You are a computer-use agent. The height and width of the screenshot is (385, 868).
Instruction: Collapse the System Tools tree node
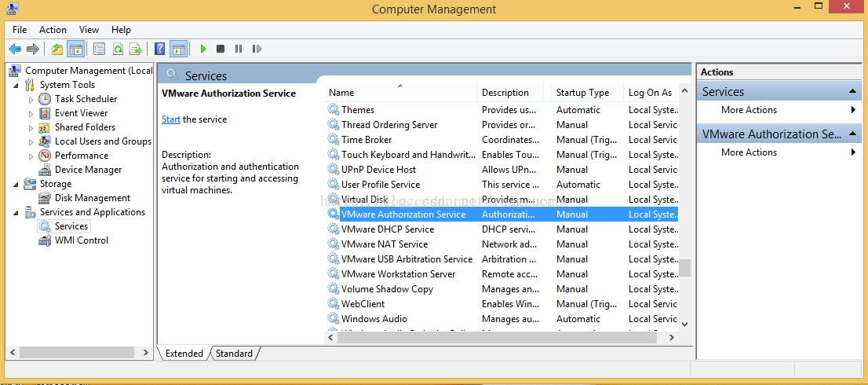pyautogui.click(x=16, y=86)
